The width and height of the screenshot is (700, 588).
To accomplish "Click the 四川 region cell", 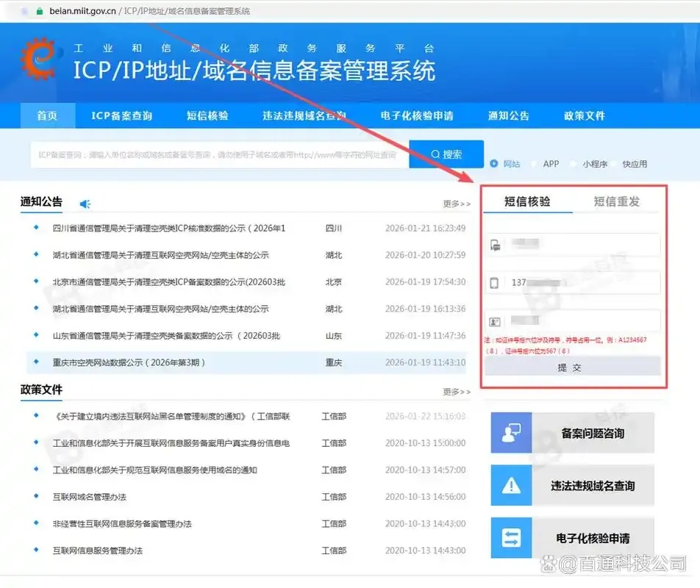I will click(x=334, y=228).
